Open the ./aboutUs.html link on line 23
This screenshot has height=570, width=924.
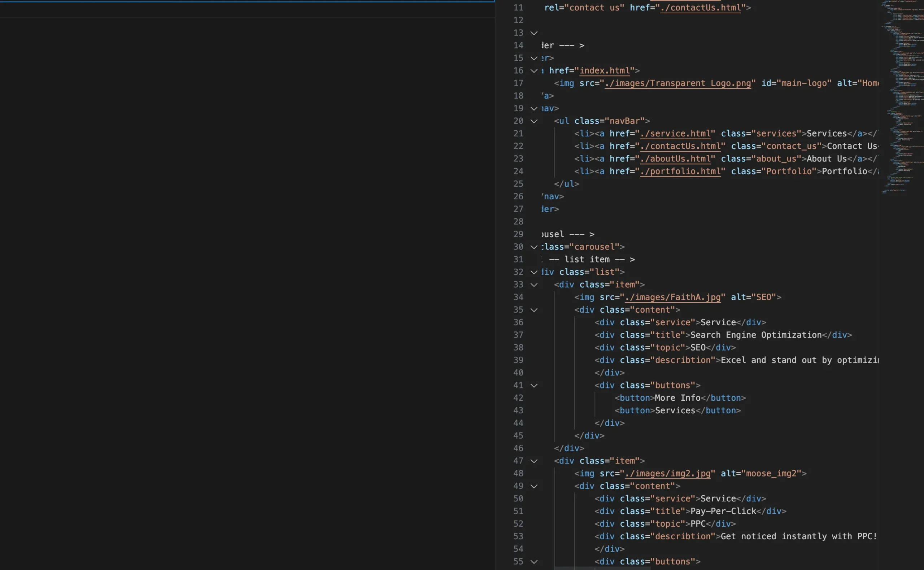click(x=675, y=159)
